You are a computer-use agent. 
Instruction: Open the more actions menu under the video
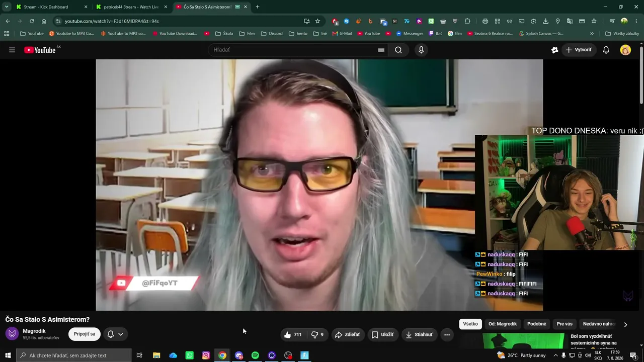coord(447,334)
